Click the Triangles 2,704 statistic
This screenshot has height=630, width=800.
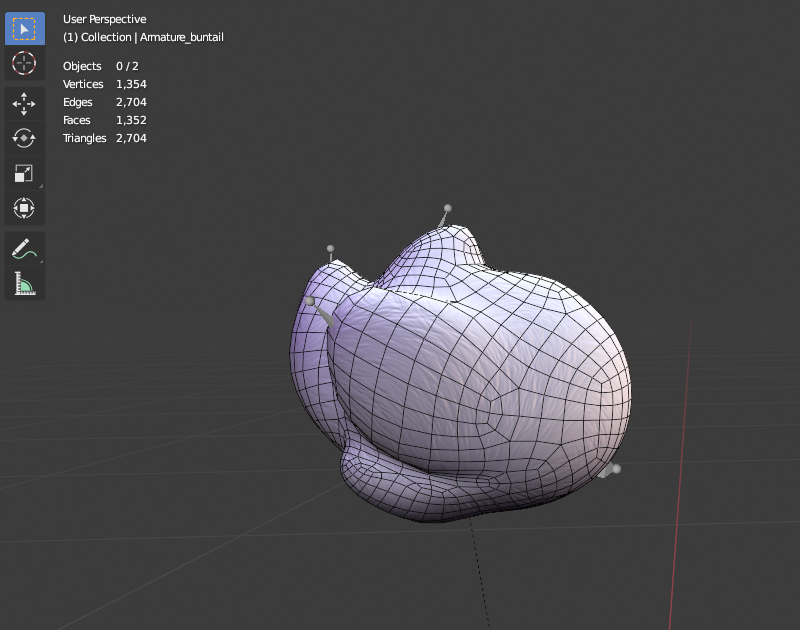coord(105,138)
